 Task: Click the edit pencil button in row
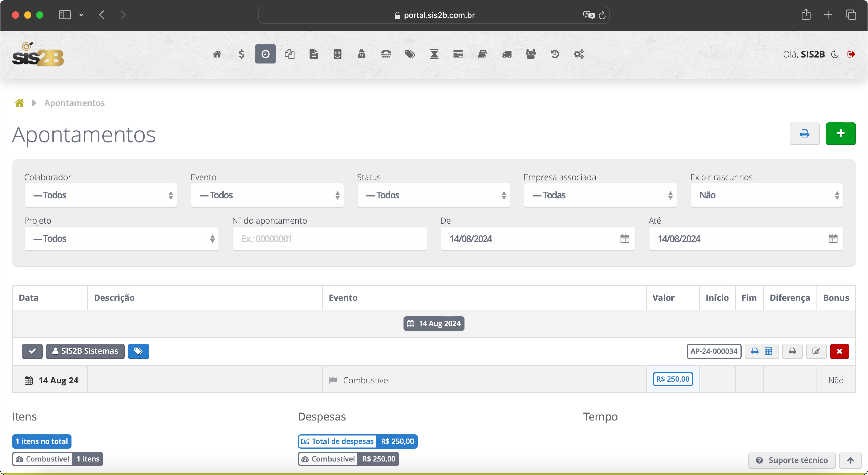pyautogui.click(x=816, y=351)
